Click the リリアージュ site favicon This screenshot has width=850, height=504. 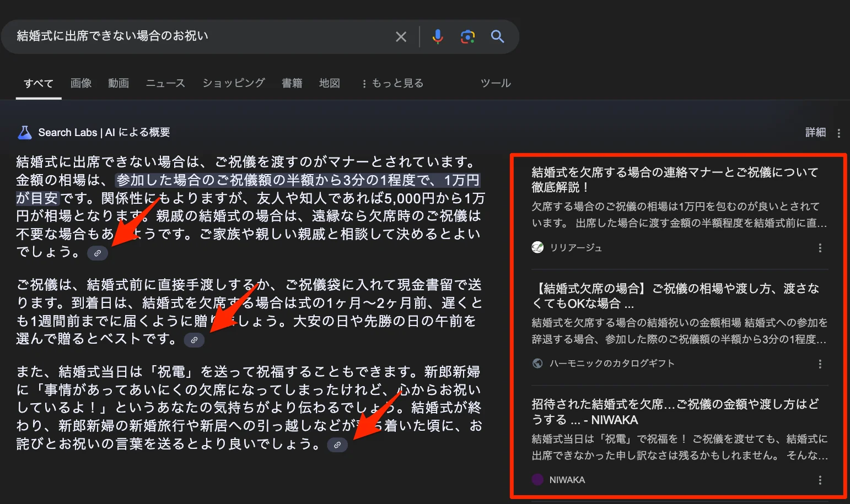537,247
